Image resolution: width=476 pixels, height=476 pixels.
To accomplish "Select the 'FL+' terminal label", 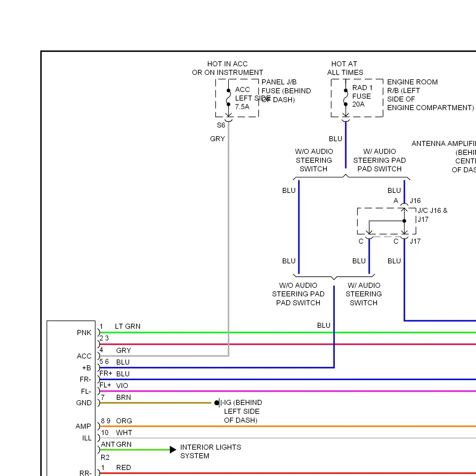I will point(105,385).
